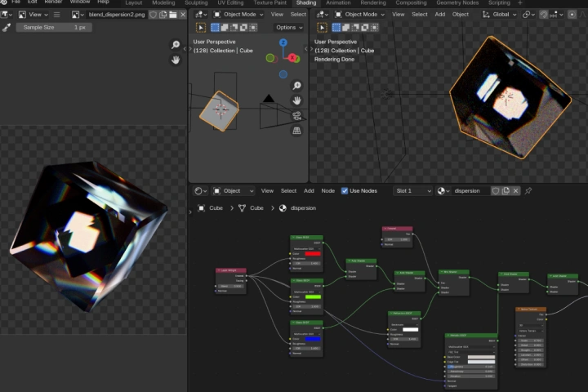Click the first Cube breadcrumb in node editor

click(x=216, y=208)
